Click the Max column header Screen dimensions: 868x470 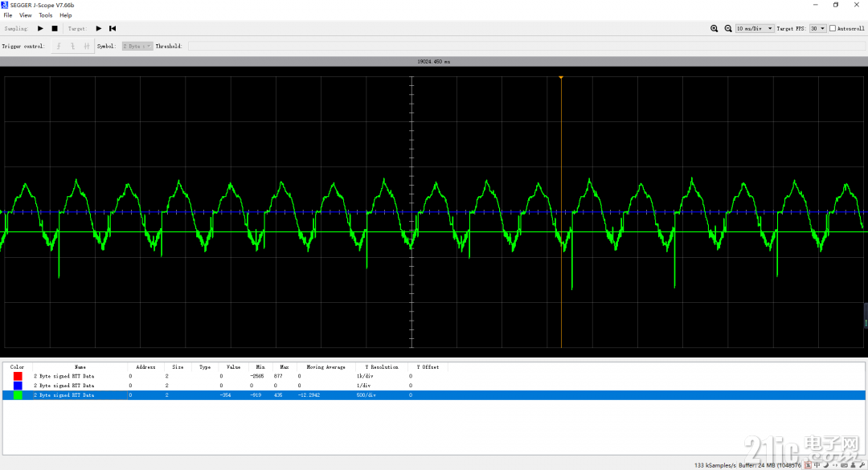(285, 366)
